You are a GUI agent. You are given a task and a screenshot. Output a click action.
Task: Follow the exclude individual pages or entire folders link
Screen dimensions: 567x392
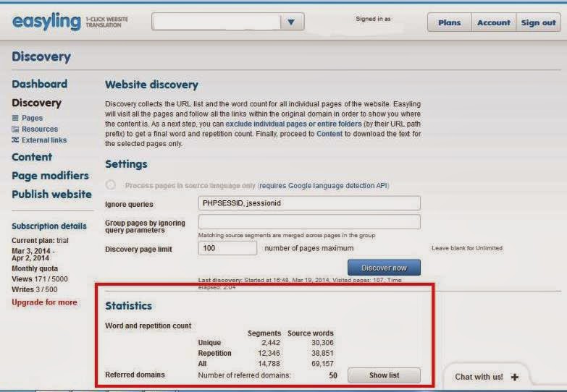point(293,124)
